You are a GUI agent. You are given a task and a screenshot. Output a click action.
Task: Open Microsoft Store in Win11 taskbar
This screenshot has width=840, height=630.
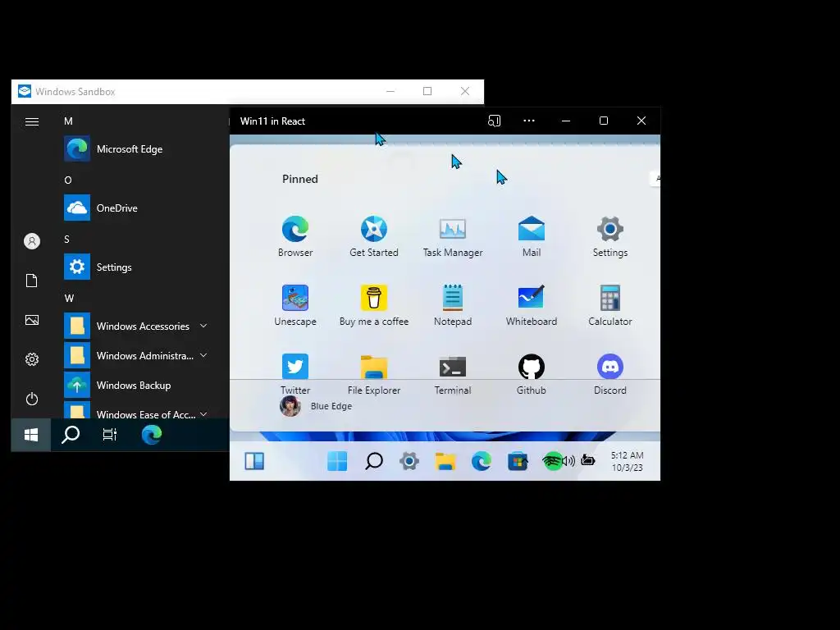pyautogui.click(x=518, y=461)
